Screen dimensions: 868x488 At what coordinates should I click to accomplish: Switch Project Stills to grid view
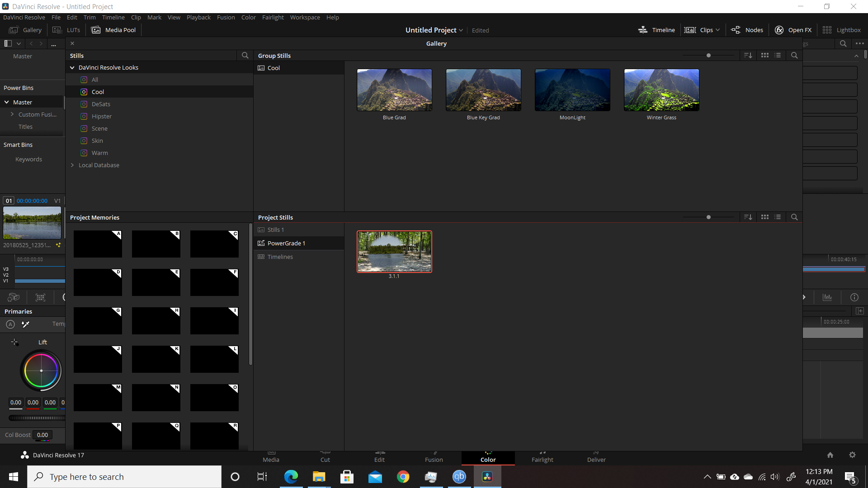765,217
